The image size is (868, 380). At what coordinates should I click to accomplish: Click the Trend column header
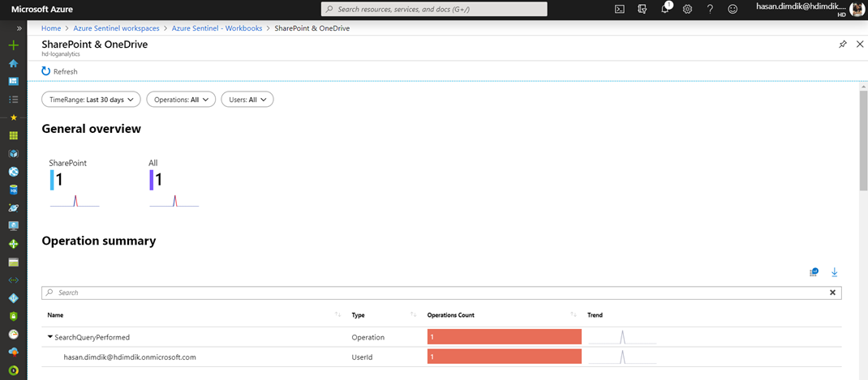pyautogui.click(x=595, y=314)
